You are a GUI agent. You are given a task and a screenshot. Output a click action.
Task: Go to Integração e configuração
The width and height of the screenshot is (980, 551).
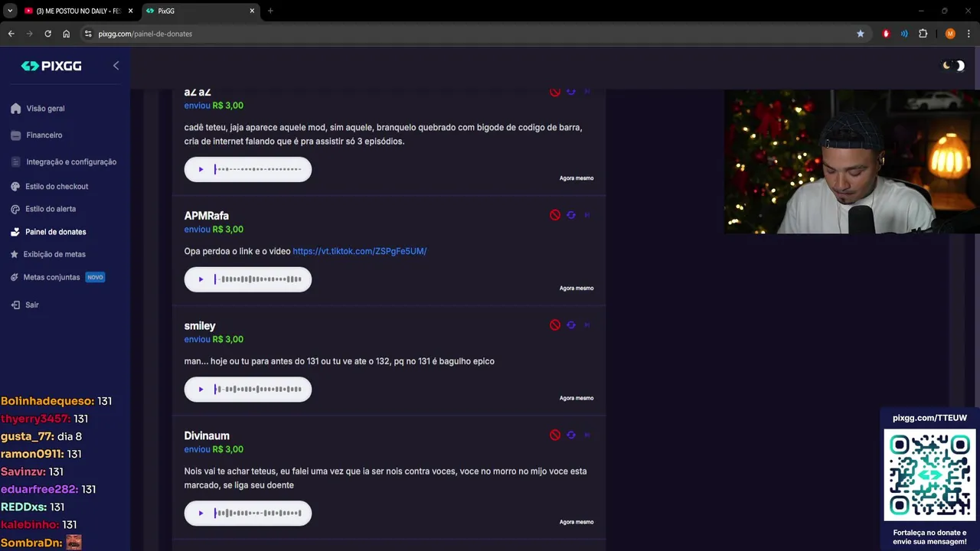click(x=71, y=162)
